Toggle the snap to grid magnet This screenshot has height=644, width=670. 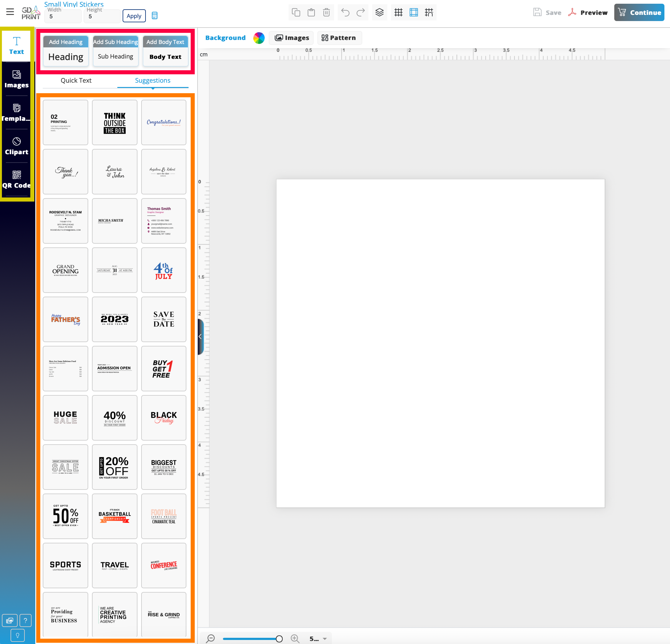coord(429,13)
